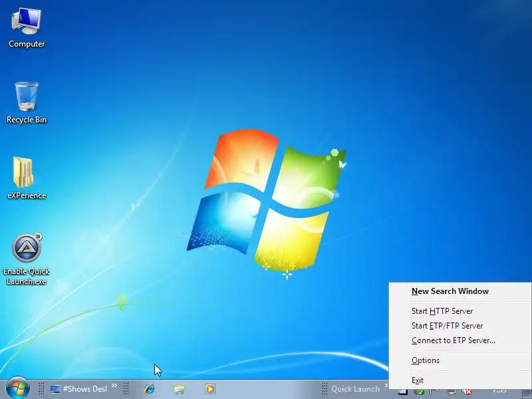Click the Enable Quick Launch.exe label text

pos(27,276)
